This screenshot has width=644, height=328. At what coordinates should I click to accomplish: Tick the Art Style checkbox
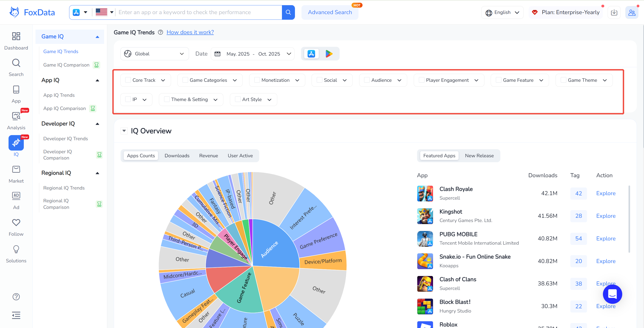(237, 99)
